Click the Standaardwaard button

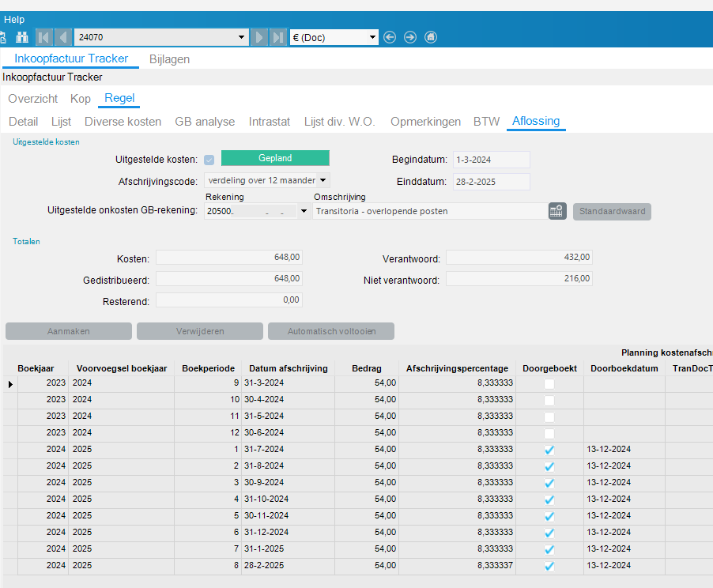tap(612, 211)
